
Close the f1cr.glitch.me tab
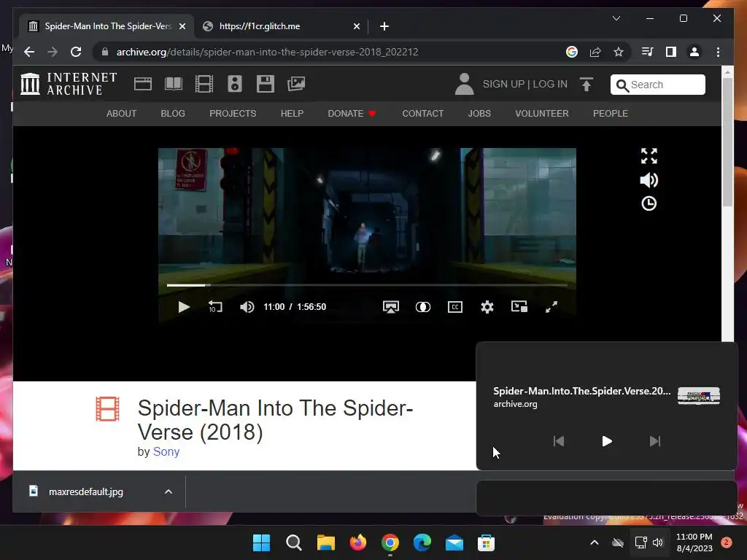click(x=356, y=26)
